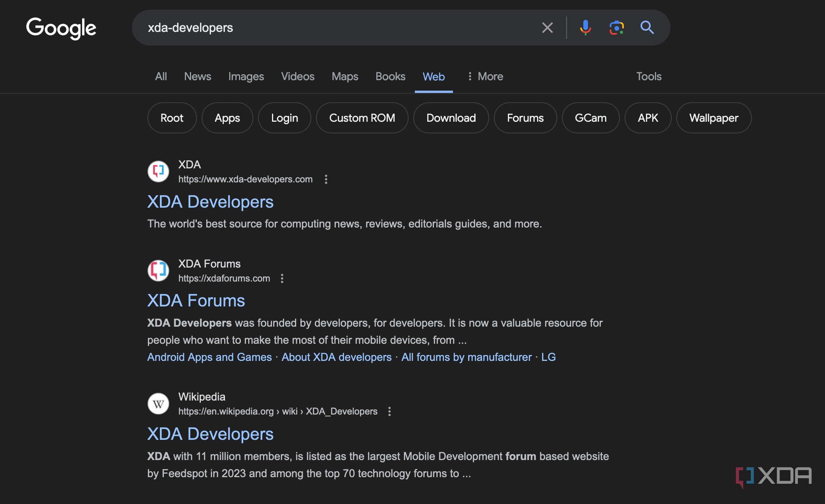This screenshot has width=825, height=504.
Task: Click the voice search microphone icon
Action: [x=585, y=28]
